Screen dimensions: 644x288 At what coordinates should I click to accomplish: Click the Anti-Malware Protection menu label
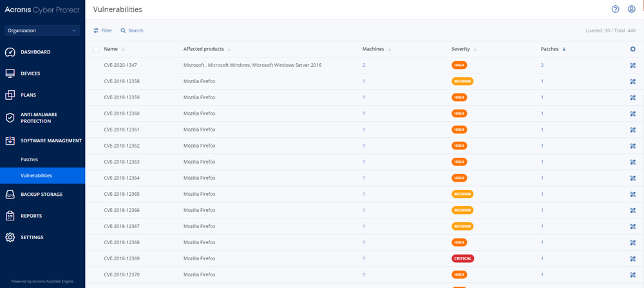39,118
